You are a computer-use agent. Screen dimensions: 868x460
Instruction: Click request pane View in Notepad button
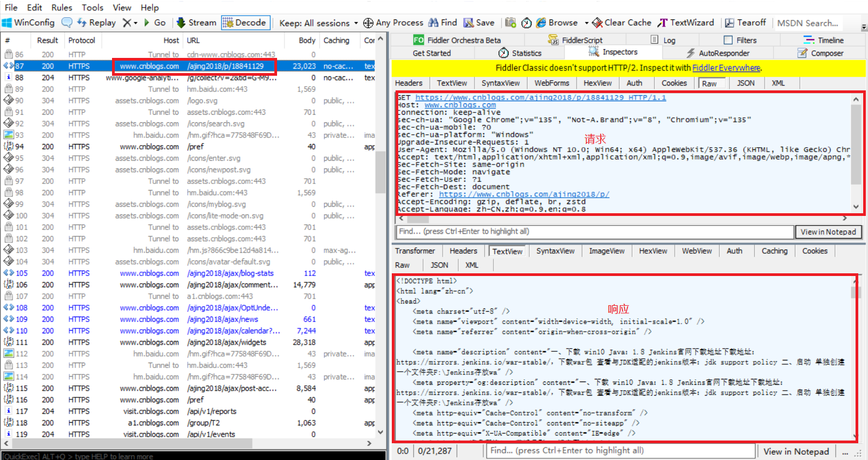click(828, 232)
